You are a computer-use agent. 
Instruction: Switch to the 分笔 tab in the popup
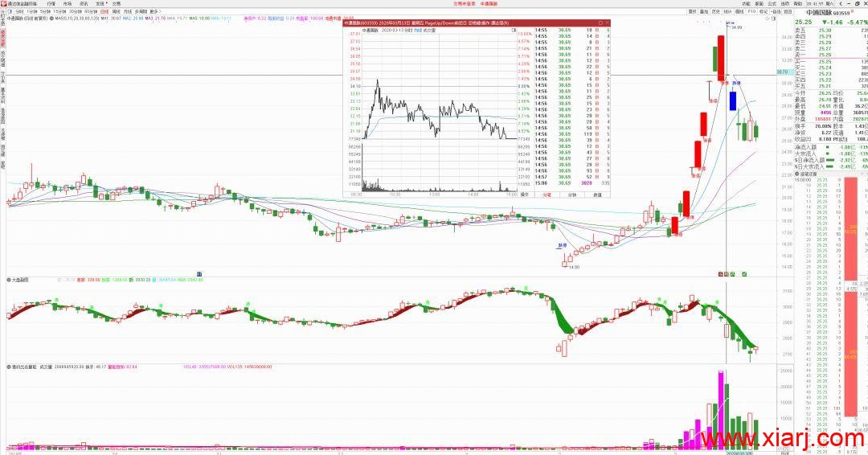[547, 195]
